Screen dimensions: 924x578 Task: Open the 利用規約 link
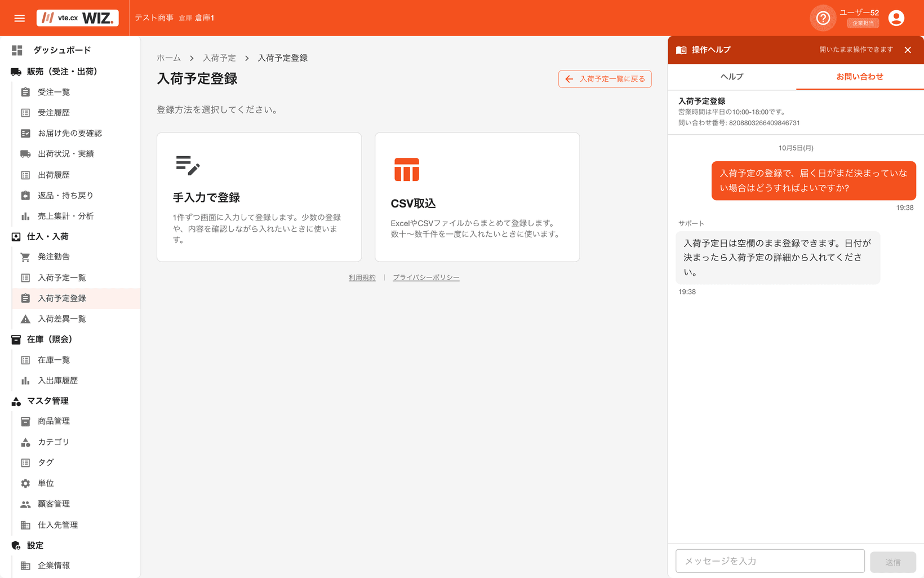[362, 277]
